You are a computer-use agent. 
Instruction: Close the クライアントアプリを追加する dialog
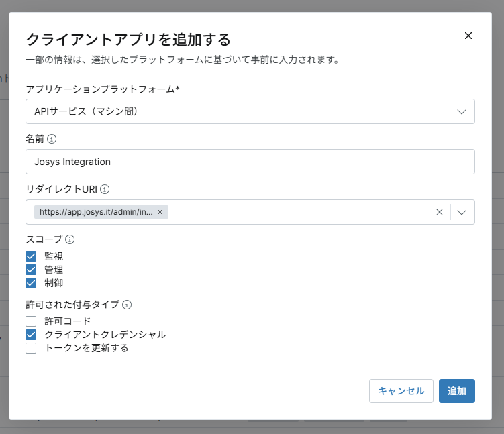(468, 36)
